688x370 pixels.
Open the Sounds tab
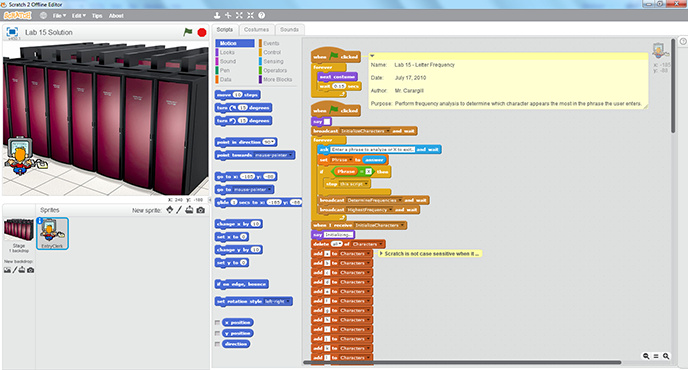pos(289,29)
